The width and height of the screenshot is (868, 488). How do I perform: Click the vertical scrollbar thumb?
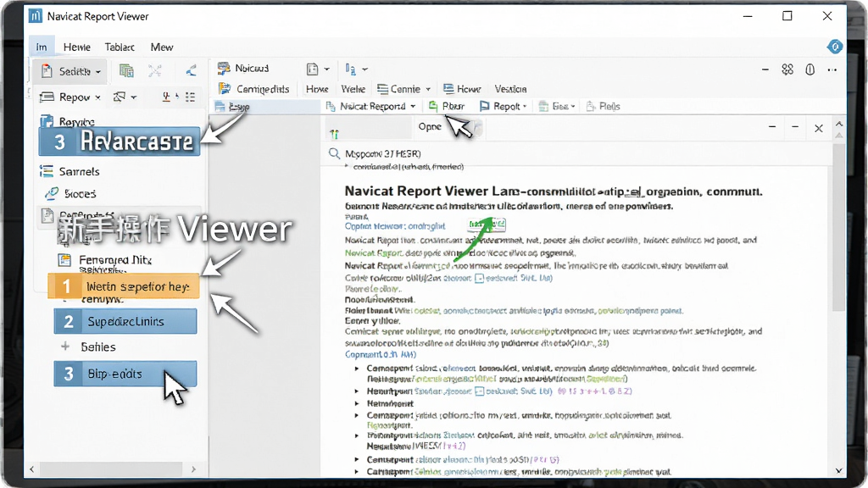coord(839,227)
